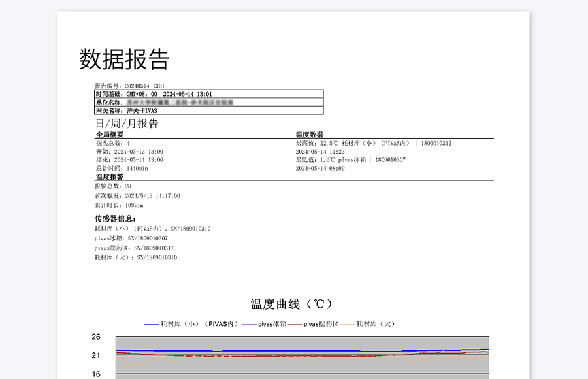This screenshot has width=588, height=379.
Task: Select the 报告编号 20240514-1301 line
Action: tap(129, 86)
